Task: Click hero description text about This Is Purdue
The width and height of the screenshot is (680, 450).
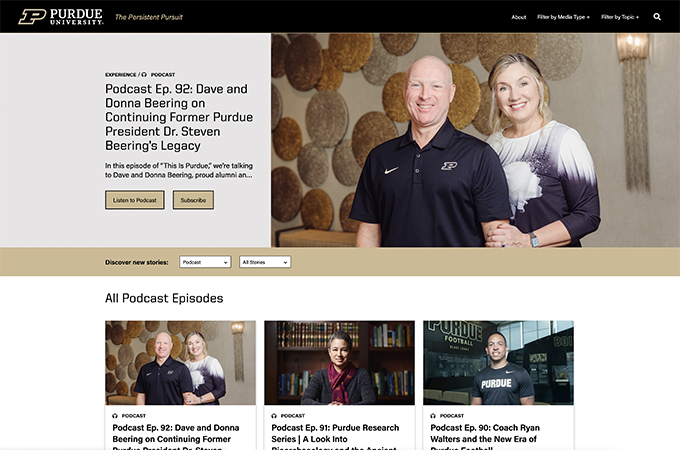Action: point(179,170)
